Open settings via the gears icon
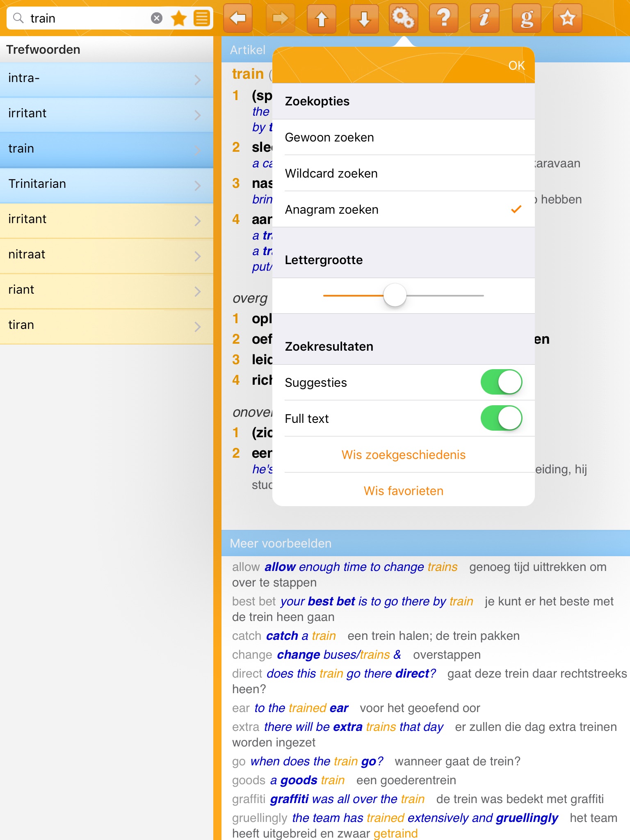The image size is (630, 840). 404,18
